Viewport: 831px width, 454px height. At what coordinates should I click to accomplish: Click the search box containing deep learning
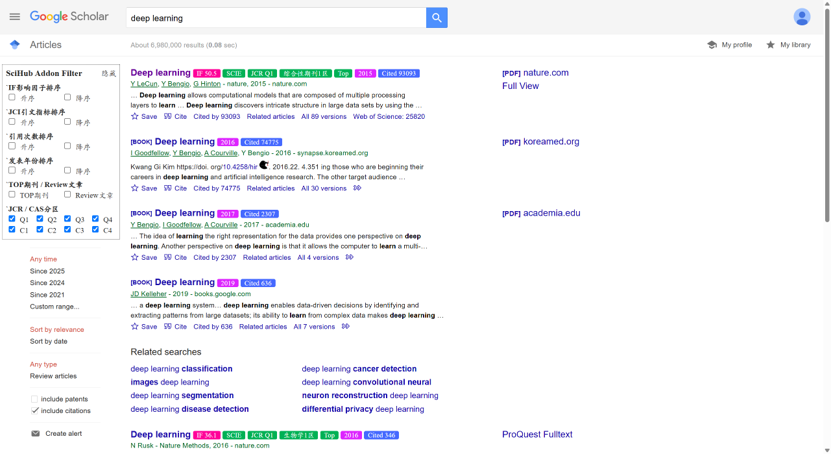tap(275, 18)
